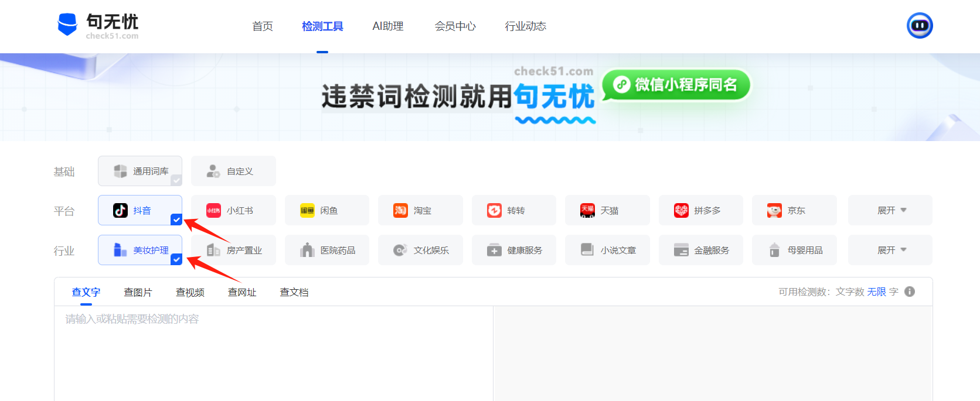The width and height of the screenshot is (980, 401).
Task: Switch to the 查视频 tab
Action: click(190, 292)
